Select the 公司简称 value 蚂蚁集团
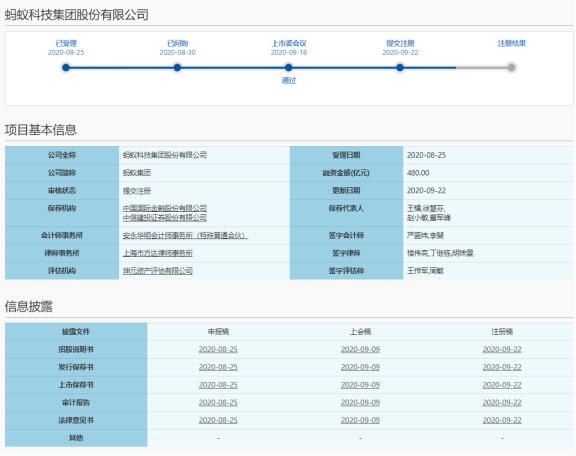Viewport: 576px width, 456px height. pyautogui.click(x=137, y=173)
